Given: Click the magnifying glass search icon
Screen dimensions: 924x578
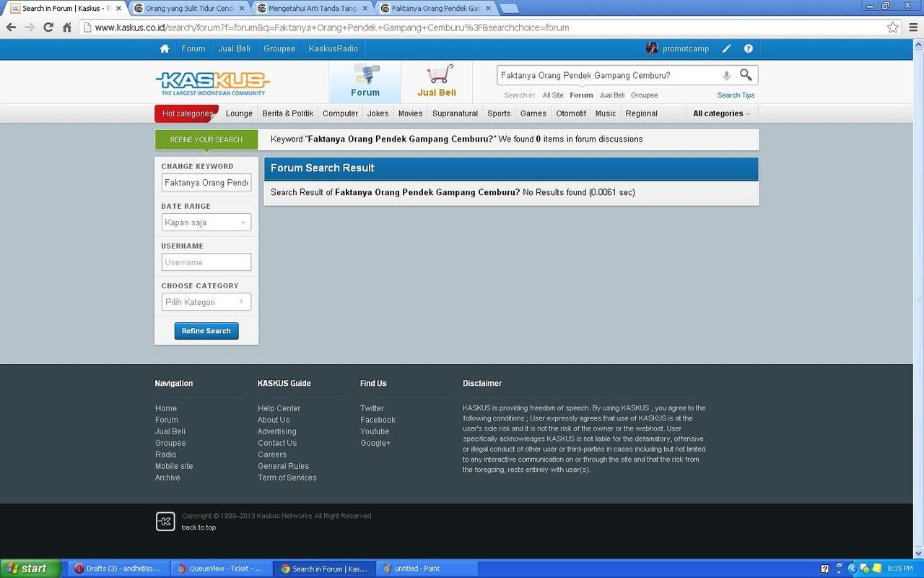Looking at the screenshot, I should coord(746,75).
